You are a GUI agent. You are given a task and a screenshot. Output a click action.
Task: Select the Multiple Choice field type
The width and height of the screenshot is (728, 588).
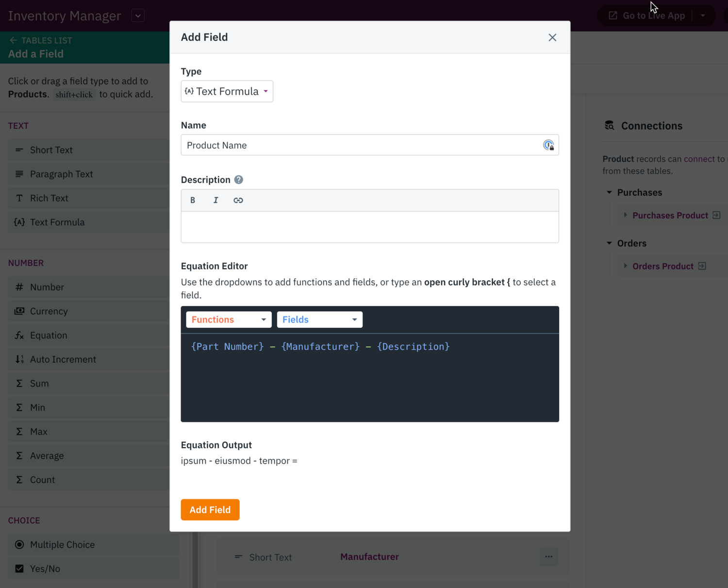point(62,544)
